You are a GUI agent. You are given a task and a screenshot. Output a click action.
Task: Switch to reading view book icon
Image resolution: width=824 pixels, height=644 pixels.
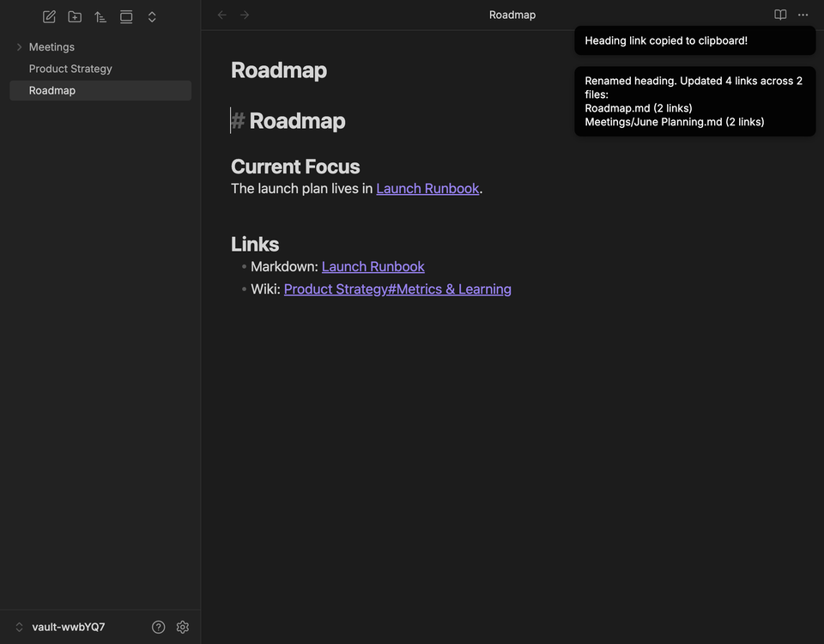780,15
